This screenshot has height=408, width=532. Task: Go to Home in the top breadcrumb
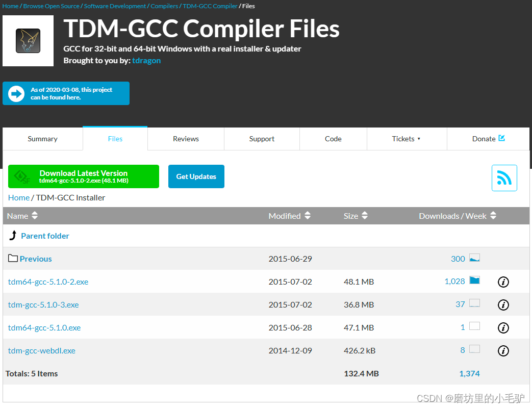pyautogui.click(x=10, y=6)
